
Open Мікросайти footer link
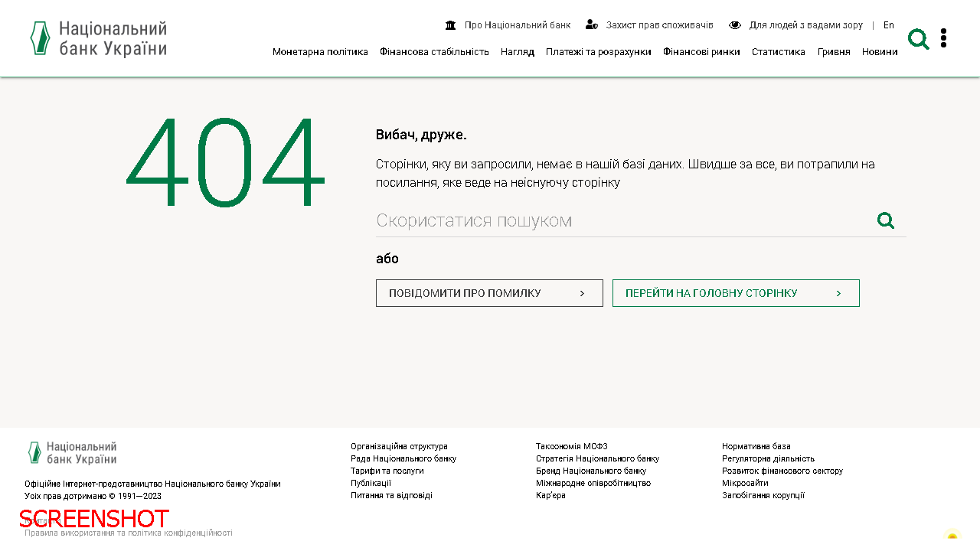tap(745, 483)
